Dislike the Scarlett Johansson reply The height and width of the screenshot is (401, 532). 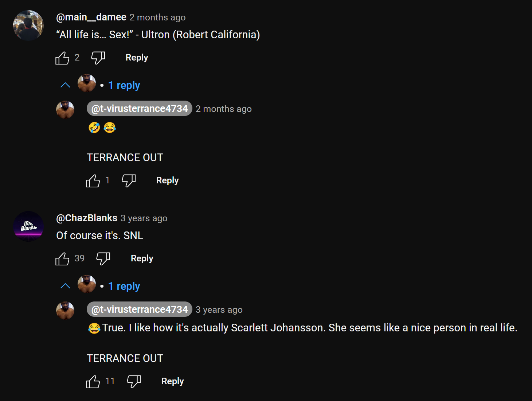click(134, 381)
